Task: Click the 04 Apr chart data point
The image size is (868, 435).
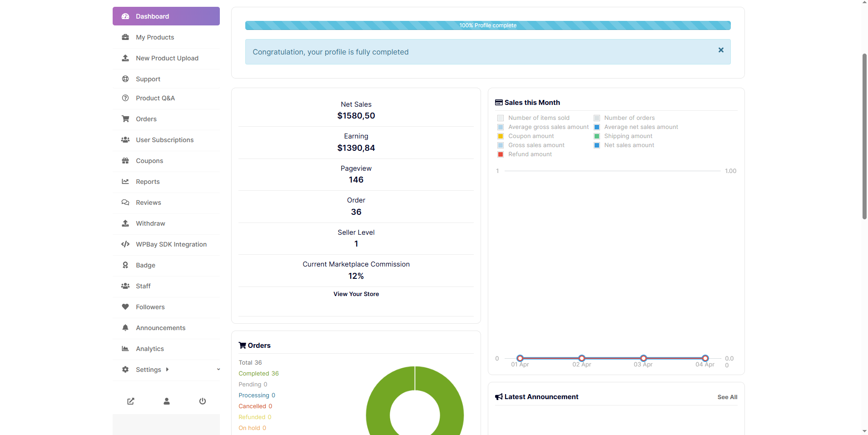Action: pyautogui.click(x=705, y=358)
